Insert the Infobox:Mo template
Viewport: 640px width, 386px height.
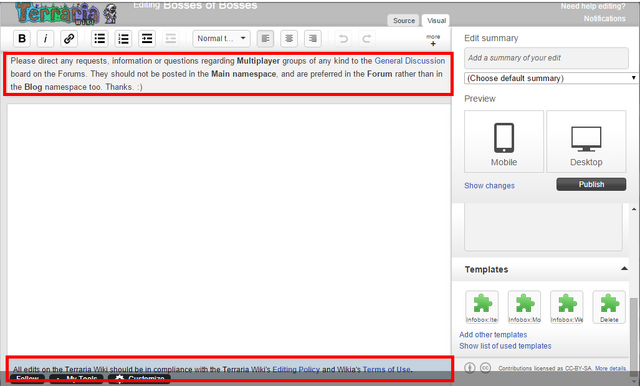pos(524,307)
